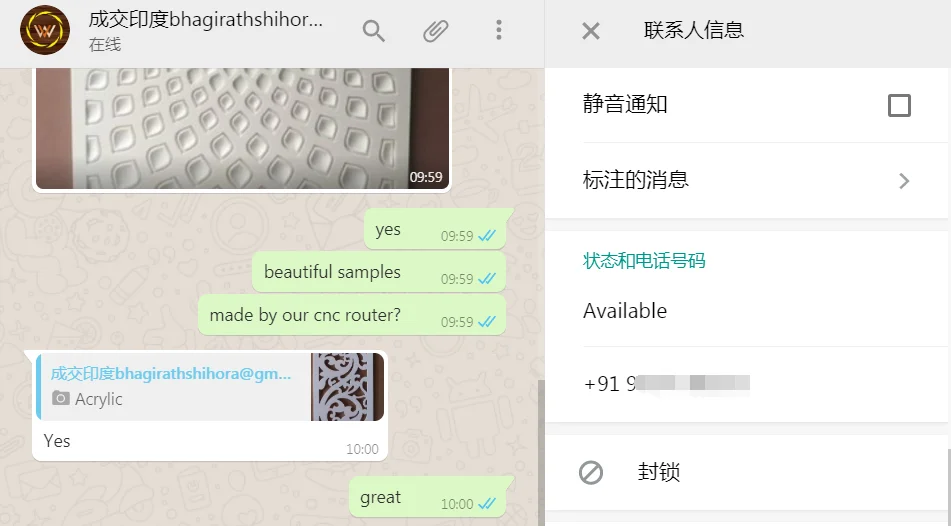Click the double-check marks on 'great' message
The width and height of the screenshot is (951, 526).
486,504
